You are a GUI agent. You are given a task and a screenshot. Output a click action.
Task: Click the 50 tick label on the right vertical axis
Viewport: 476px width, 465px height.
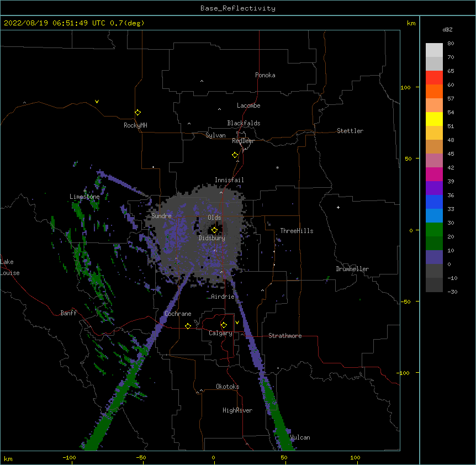(408, 158)
